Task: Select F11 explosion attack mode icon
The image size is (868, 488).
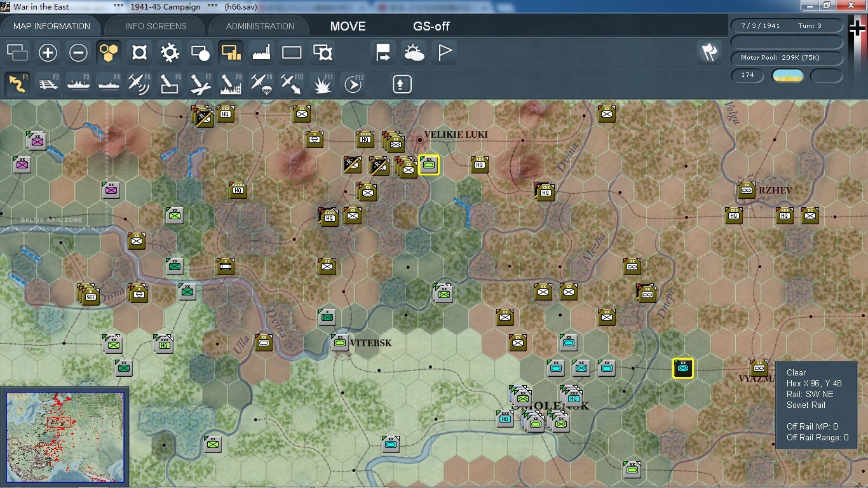Action: tap(323, 84)
